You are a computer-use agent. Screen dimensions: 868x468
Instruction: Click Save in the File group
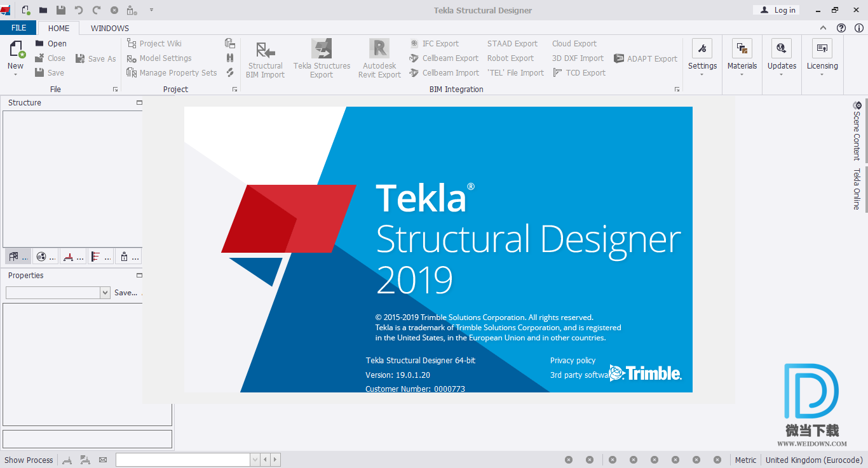pyautogui.click(x=50, y=73)
